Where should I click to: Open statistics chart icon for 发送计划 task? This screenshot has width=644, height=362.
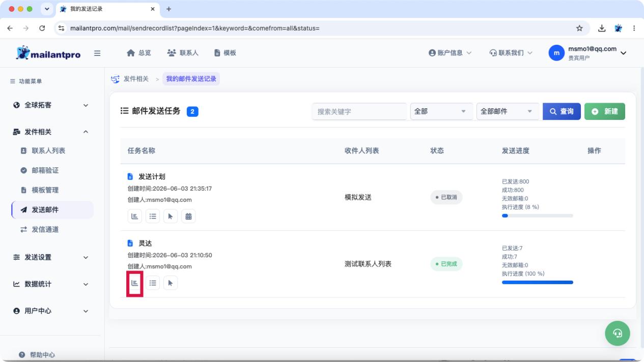click(x=135, y=216)
